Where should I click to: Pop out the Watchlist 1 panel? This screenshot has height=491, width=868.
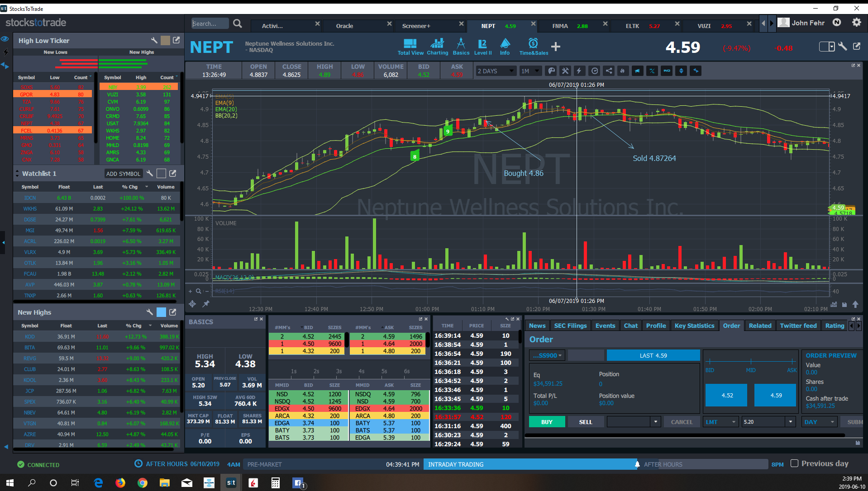tap(172, 174)
